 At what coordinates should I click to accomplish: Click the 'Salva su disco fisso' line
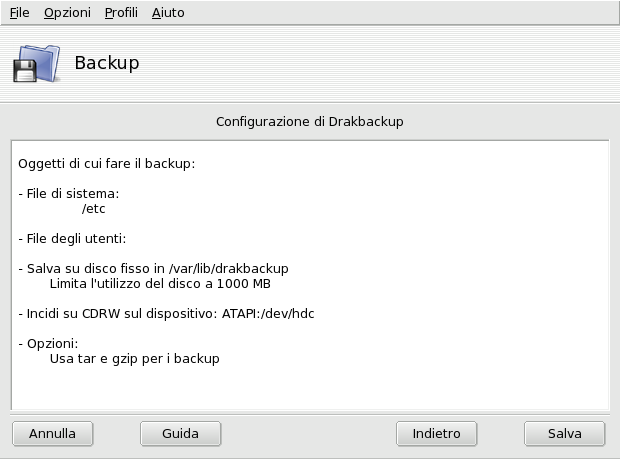pos(154,269)
